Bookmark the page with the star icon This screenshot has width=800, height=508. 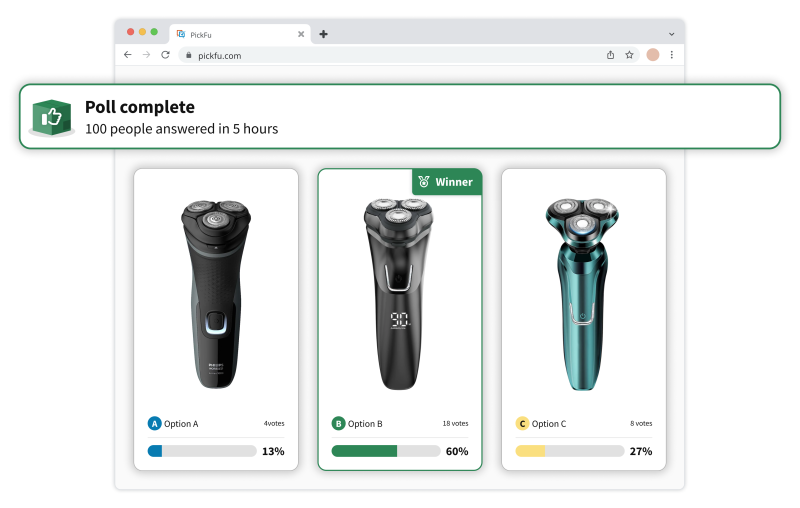tap(630, 55)
